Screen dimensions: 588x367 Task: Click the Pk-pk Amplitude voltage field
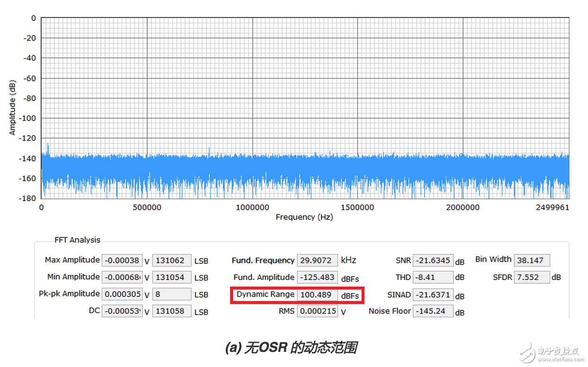click(122, 294)
